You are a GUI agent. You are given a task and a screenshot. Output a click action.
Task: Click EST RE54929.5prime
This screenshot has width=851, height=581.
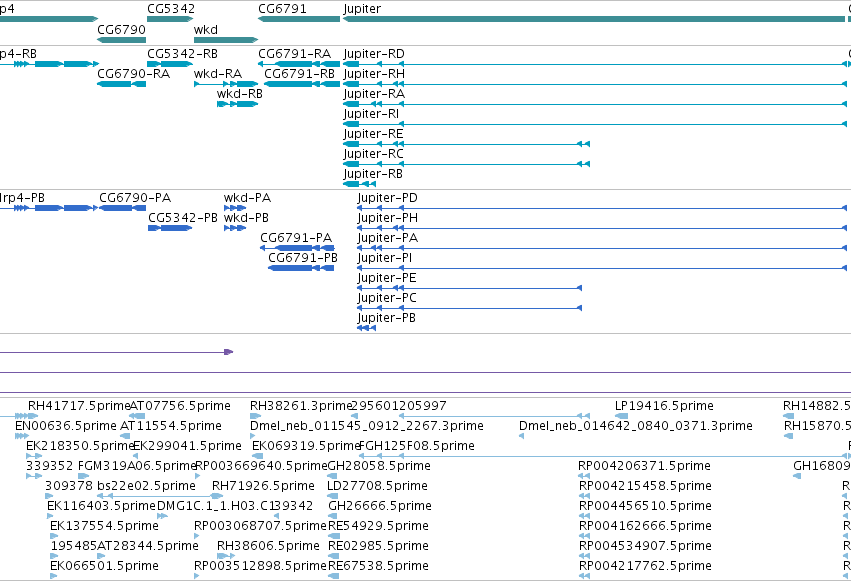[x=378, y=526]
